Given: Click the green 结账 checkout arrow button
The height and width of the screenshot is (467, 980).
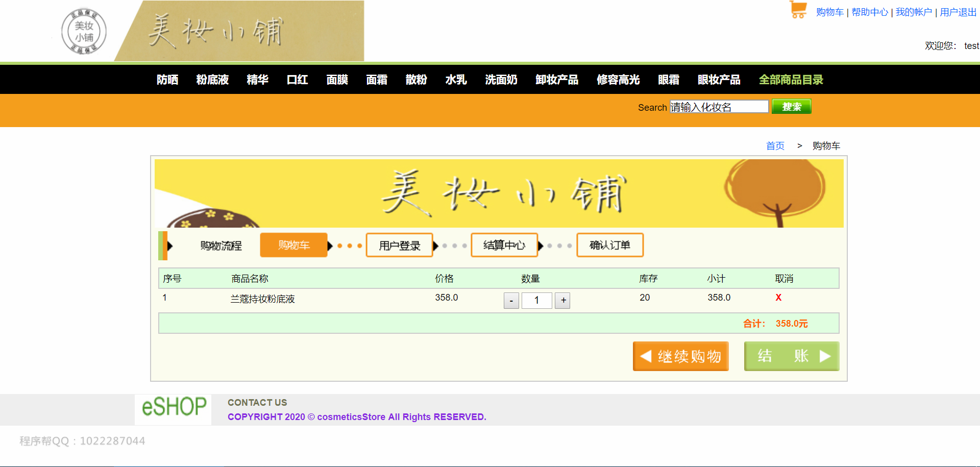Looking at the screenshot, I should tap(791, 356).
